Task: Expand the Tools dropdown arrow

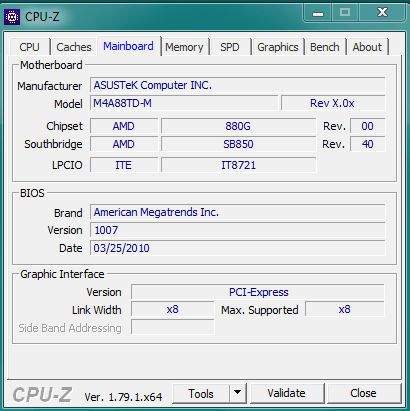Action: 238,393
